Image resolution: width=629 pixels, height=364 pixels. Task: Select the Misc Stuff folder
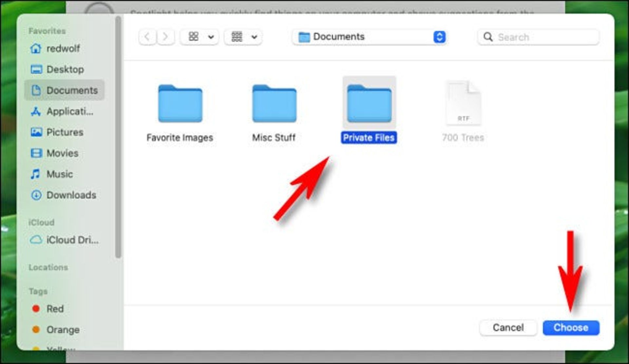point(274,104)
